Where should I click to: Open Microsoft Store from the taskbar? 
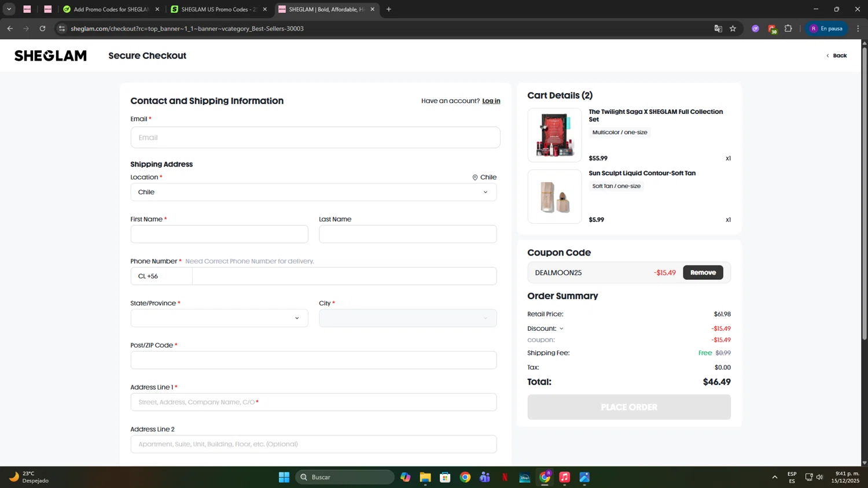(x=445, y=477)
